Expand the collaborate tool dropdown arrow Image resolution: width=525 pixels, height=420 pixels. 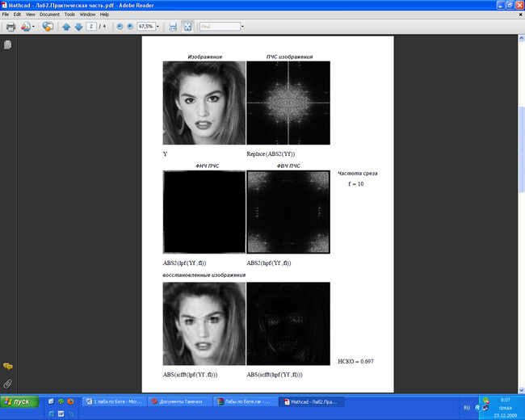(32, 27)
